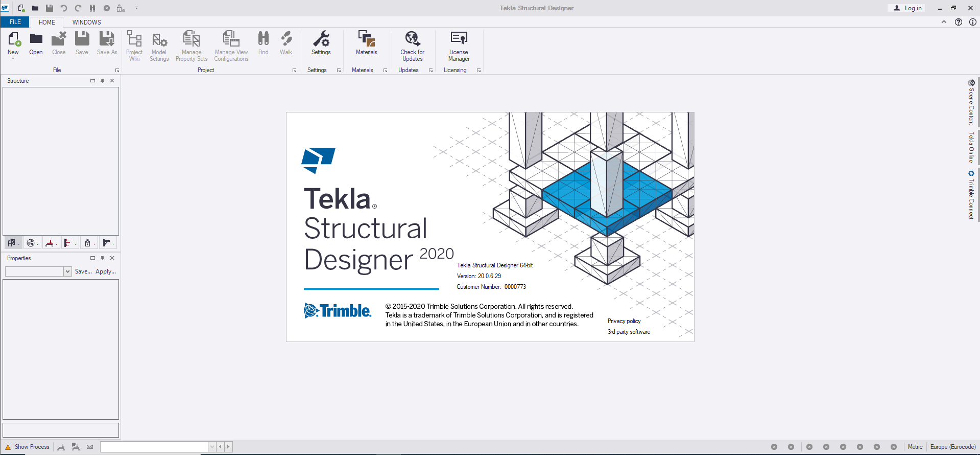Image resolution: width=980 pixels, height=455 pixels.
Task: Expand the File group dialog launcher
Action: pos(117,71)
